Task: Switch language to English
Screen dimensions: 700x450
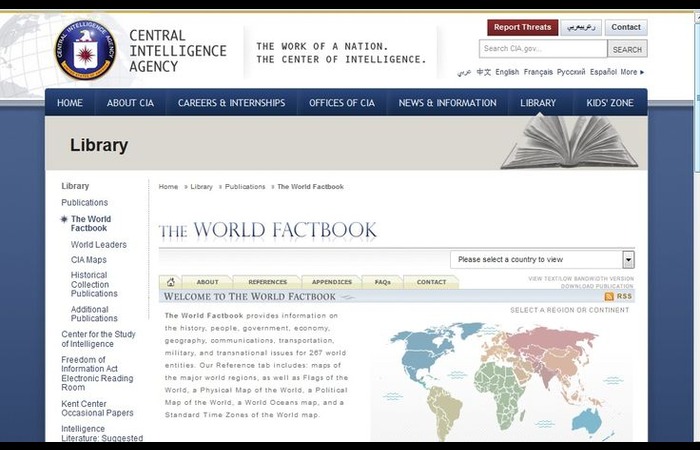Action: pos(507,72)
